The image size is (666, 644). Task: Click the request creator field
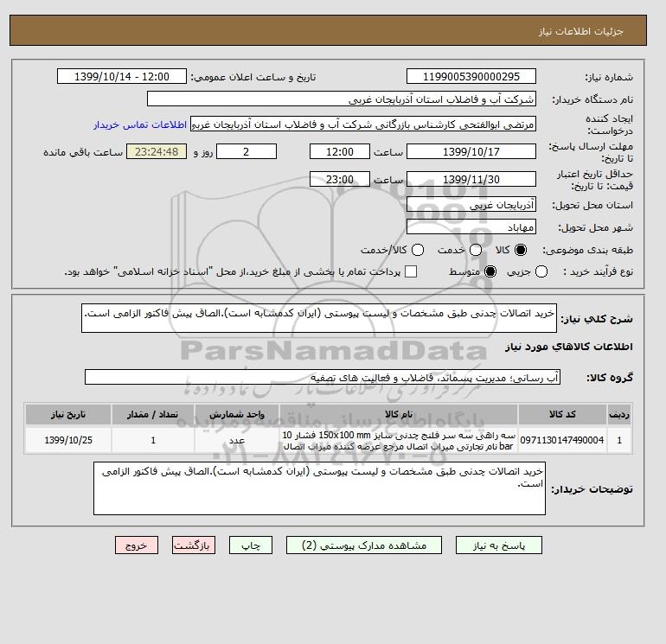(x=362, y=124)
